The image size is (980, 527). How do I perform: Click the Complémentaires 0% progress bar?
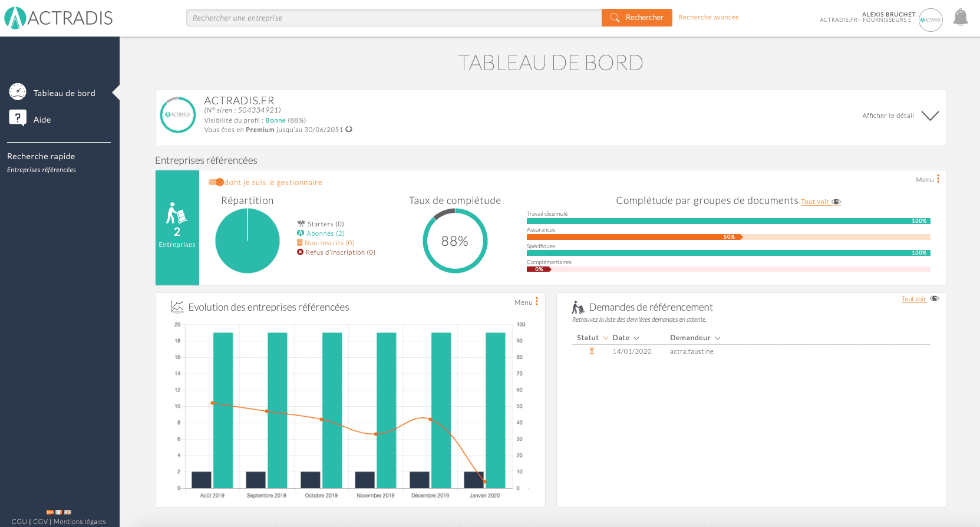pyautogui.click(x=728, y=269)
